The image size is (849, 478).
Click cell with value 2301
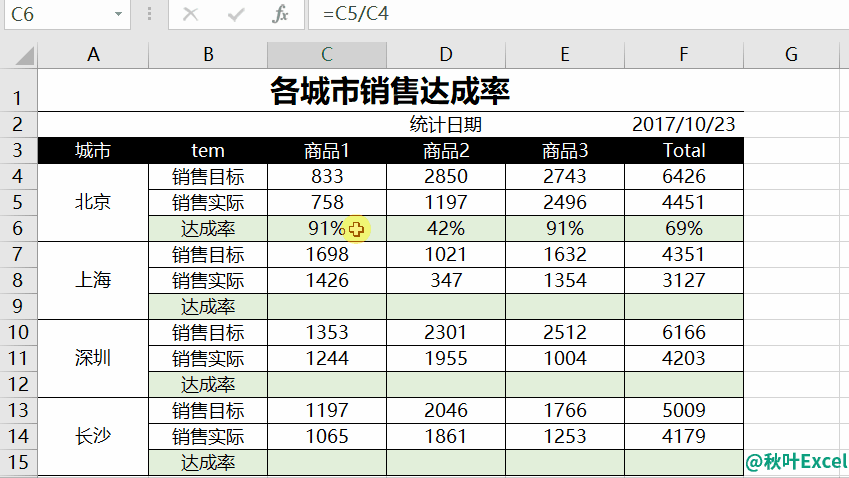click(446, 332)
